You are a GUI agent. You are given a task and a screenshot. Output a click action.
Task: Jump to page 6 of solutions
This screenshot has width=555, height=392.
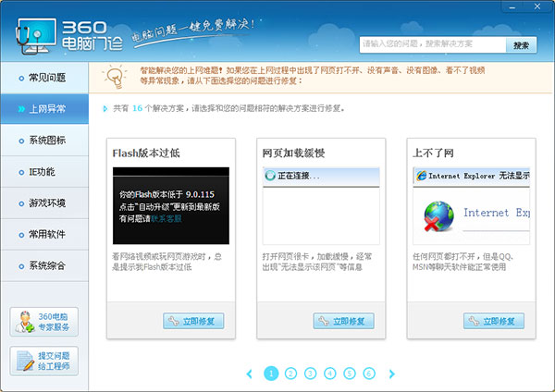coord(369,374)
